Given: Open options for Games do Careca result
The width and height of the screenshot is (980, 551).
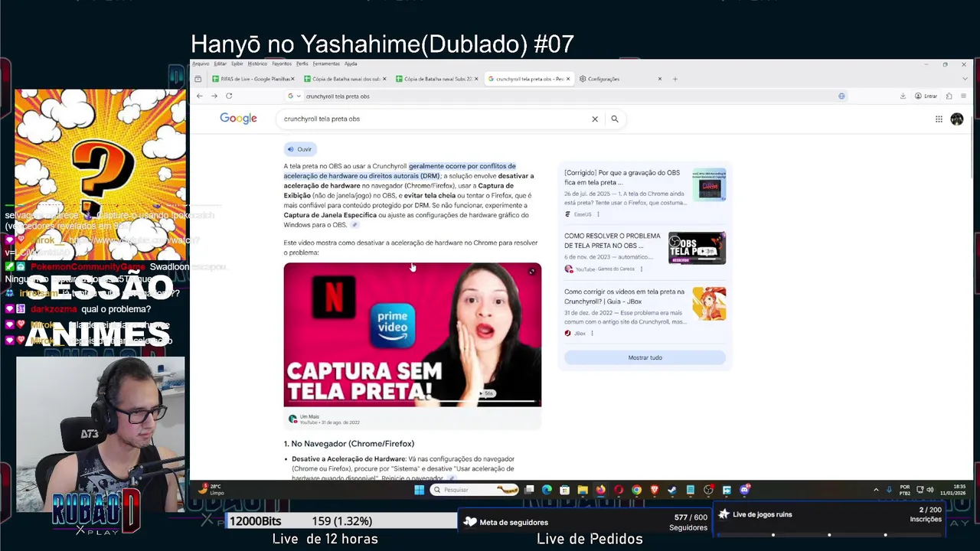Looking at the screenshot, I should coord(641,269).
